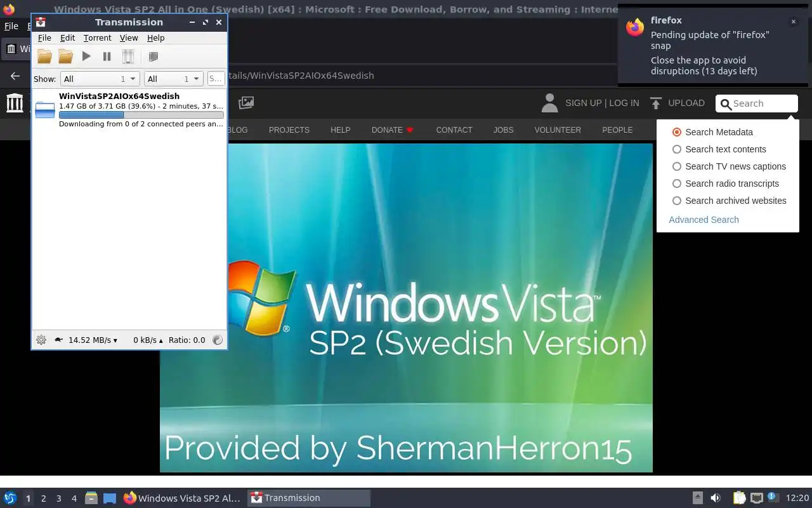Expand the second All tracker filter dropdown
This screenshot has width=812, height=508.
point(173,79)
